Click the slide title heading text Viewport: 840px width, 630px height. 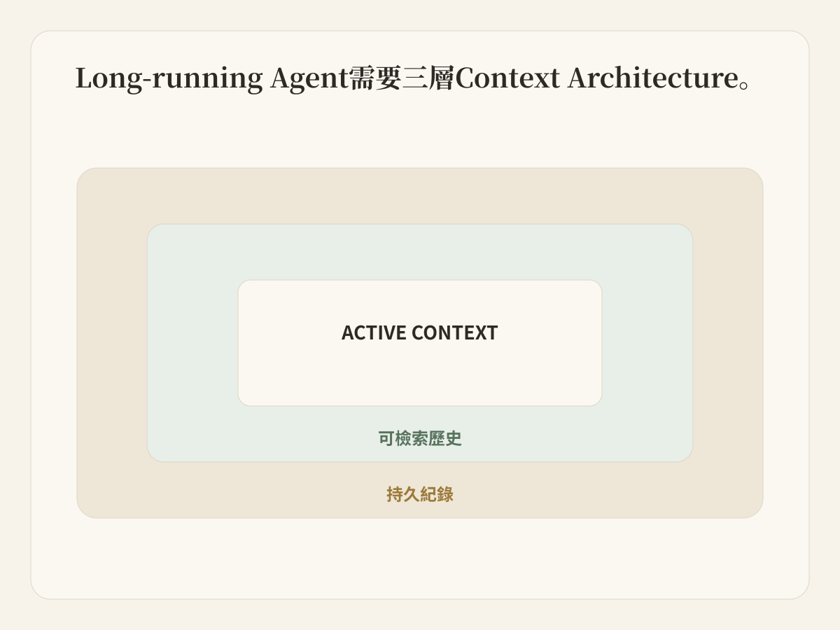click(414, 78)
